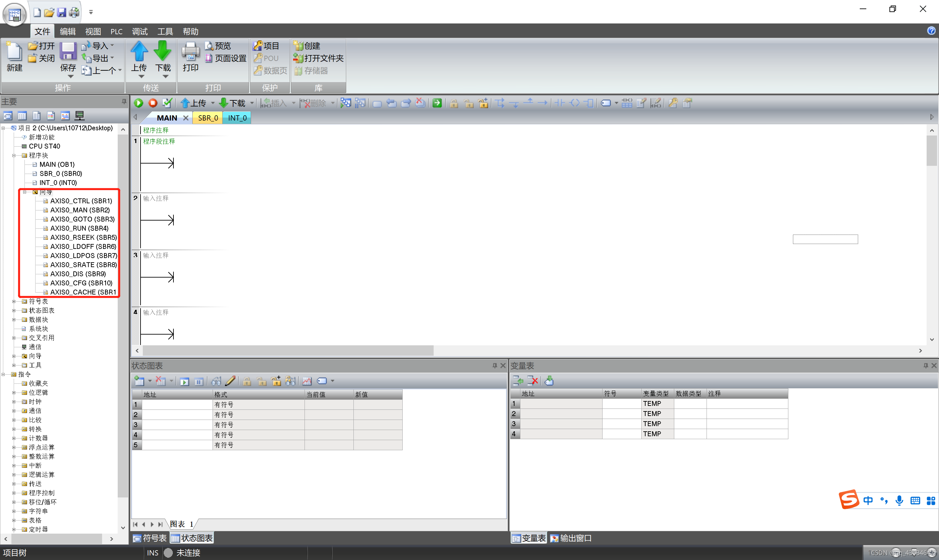Open the 导入 dropdown arrow
Viewport: 939px width, 560px height.
coord(112,46)
